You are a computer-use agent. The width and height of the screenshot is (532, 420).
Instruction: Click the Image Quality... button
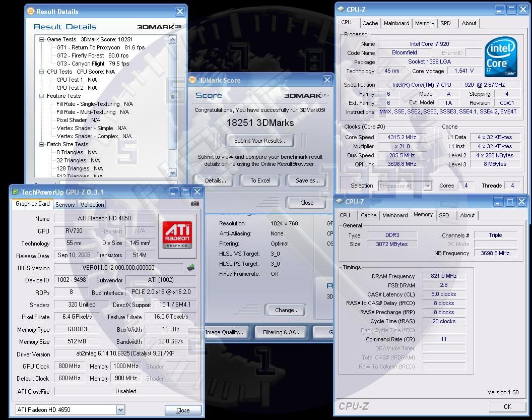click(x=227, y=332)
